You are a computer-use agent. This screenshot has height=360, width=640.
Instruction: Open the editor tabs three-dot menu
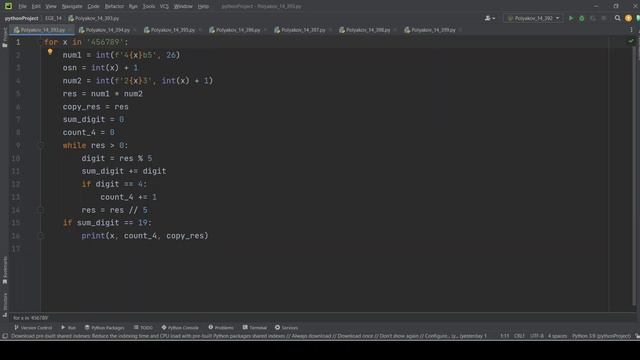631,30
